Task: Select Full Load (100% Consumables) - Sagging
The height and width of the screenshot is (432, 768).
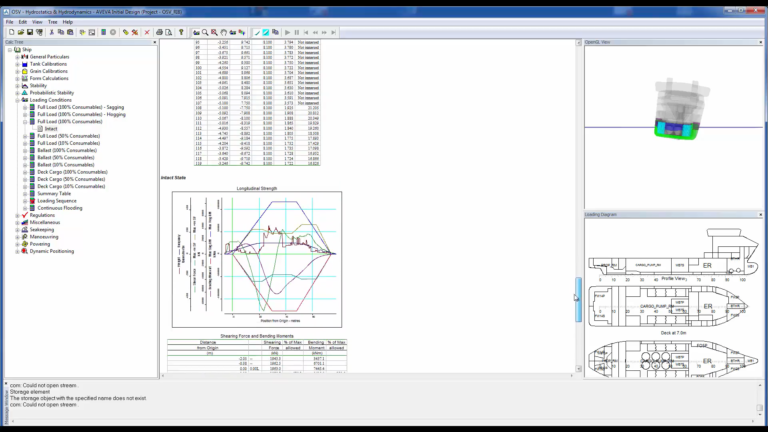Action: pos(80,107)
